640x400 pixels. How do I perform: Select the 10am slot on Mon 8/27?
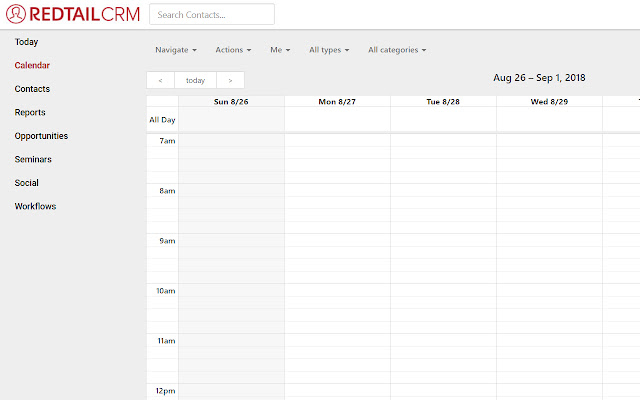coord(337,290)
